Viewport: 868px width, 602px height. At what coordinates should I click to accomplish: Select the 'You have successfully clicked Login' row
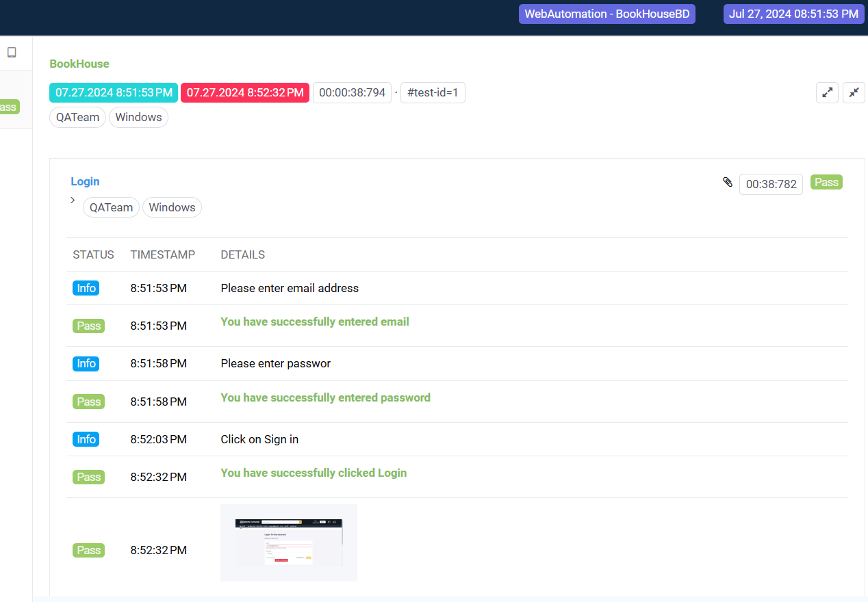pyautogui.click(x=314, y=473)
